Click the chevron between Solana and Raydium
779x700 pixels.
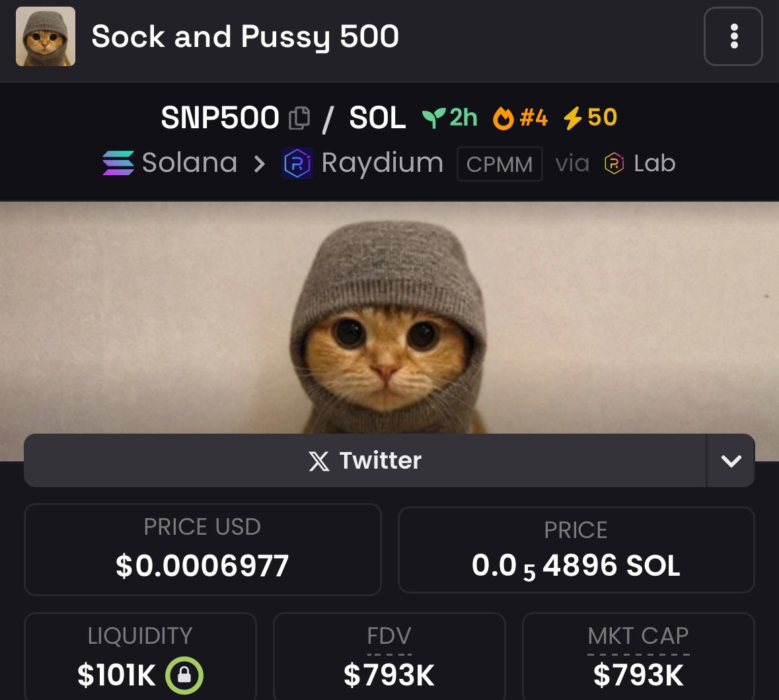click(259, 163)
